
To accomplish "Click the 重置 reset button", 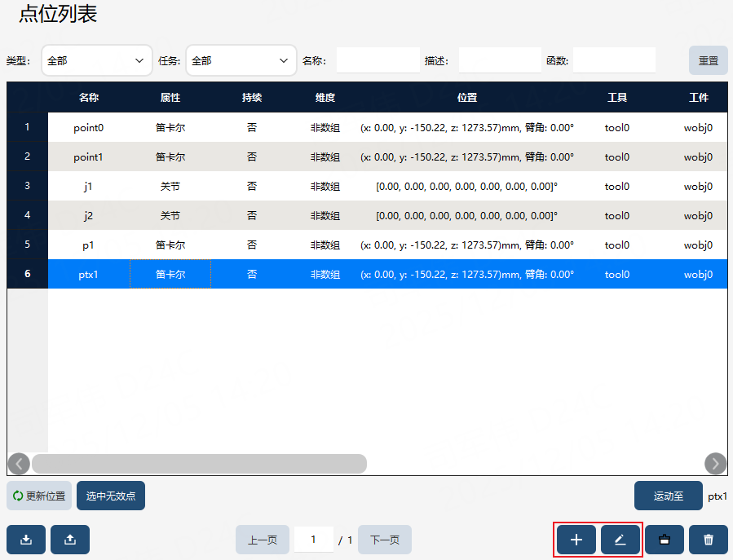I will pos(709,60).
